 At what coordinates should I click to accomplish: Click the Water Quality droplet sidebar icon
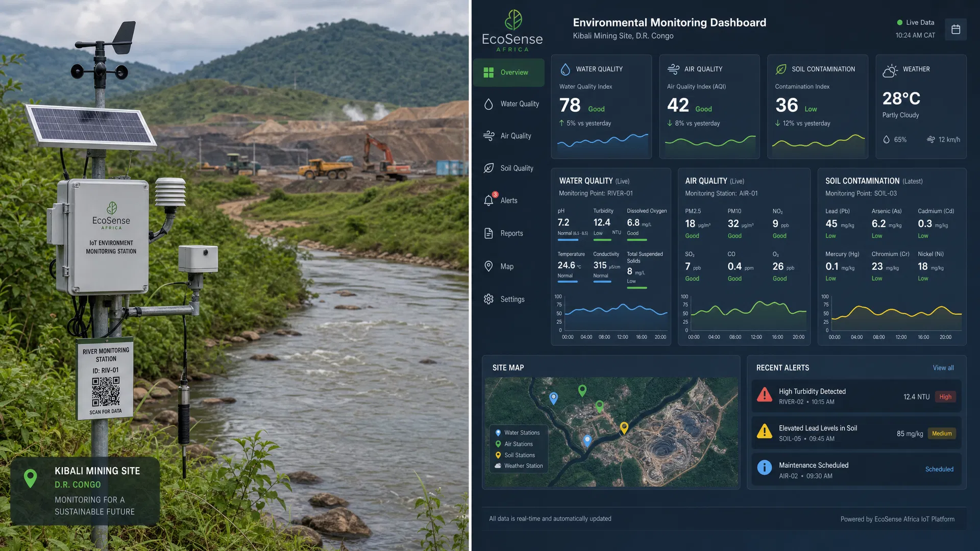pyautogui.click(x=488, y=104)
